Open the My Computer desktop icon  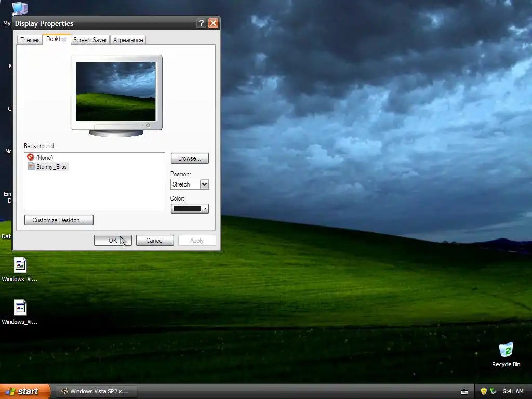20,8
